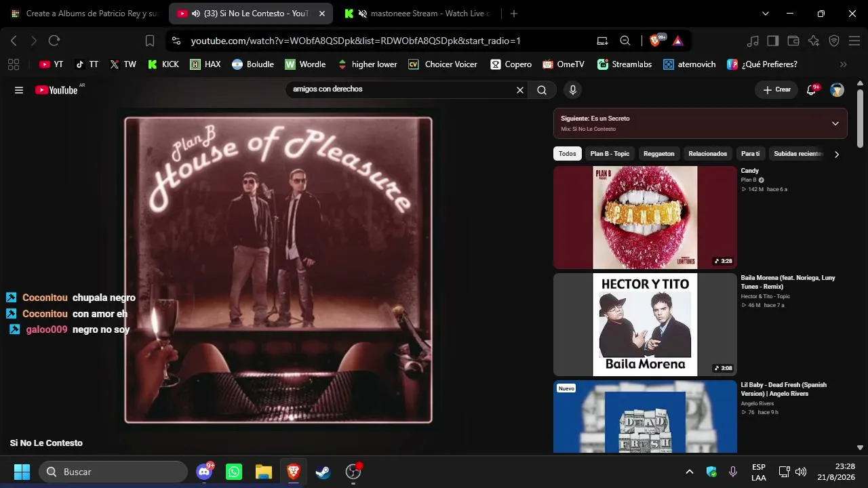Screen dimensions: 868x488
Task: Open YouTube notifications bell
Action: [x=811, y=90]
